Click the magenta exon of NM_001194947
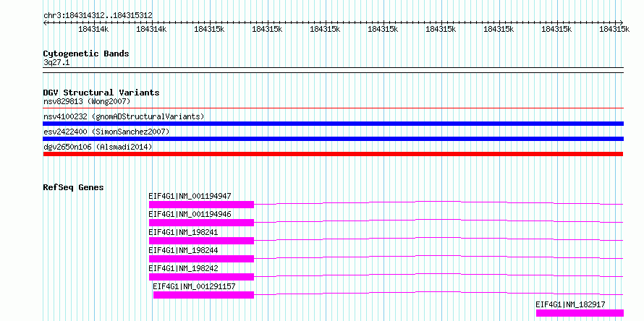Image resolution: width=644 pixels, height=321 pixels. pos(201,205)
